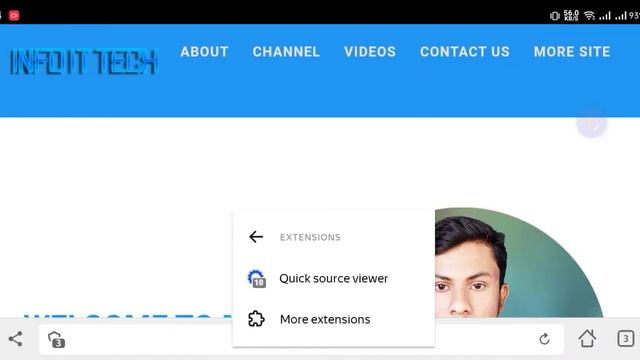Tap the round floating button under header
This screenshot has height=360, width=640.
591,123
